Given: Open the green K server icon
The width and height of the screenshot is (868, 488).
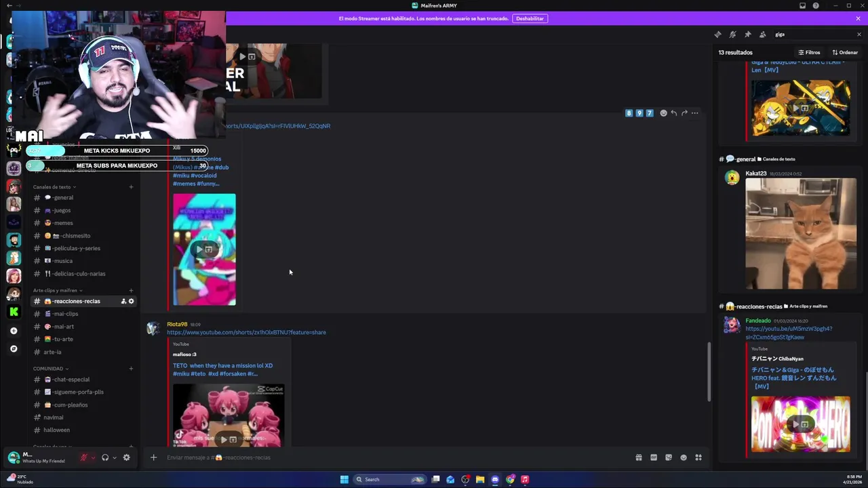Looking at the screenshot, I should tap(14, 312).
